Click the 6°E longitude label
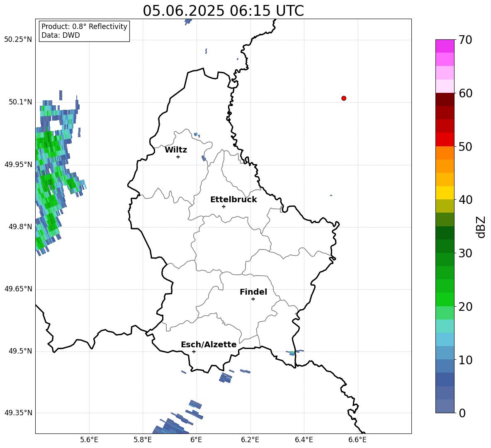The image size is (491, 448). [x=196, y=440]
